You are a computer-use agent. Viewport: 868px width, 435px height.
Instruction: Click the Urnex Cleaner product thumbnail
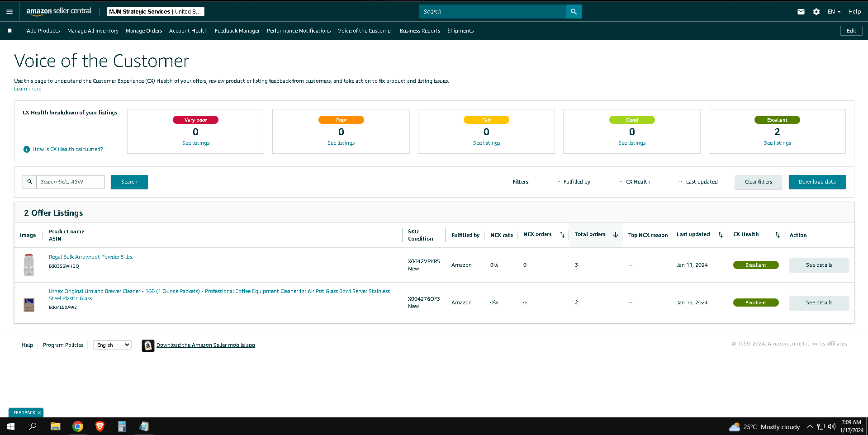(x=29, y=304)
